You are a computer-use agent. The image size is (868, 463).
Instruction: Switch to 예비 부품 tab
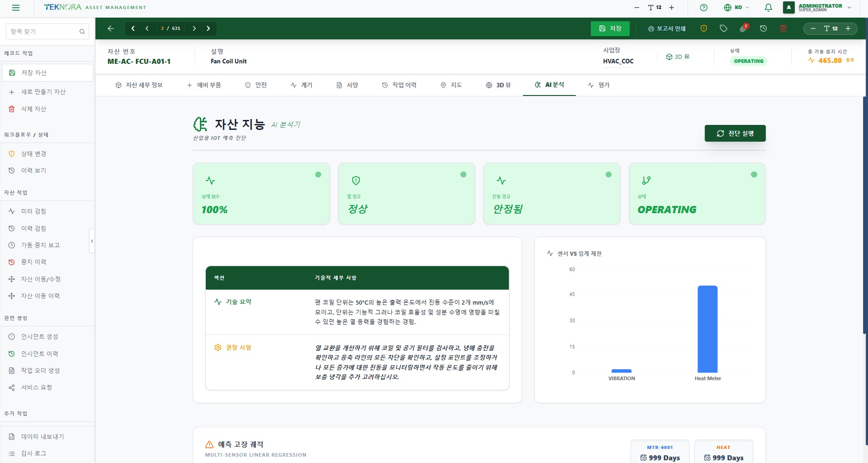[x=204, y=85]
